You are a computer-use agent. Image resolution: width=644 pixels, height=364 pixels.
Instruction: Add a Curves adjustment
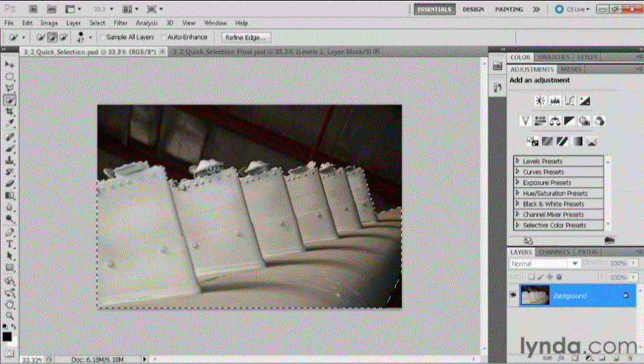(x=569, y=101)
